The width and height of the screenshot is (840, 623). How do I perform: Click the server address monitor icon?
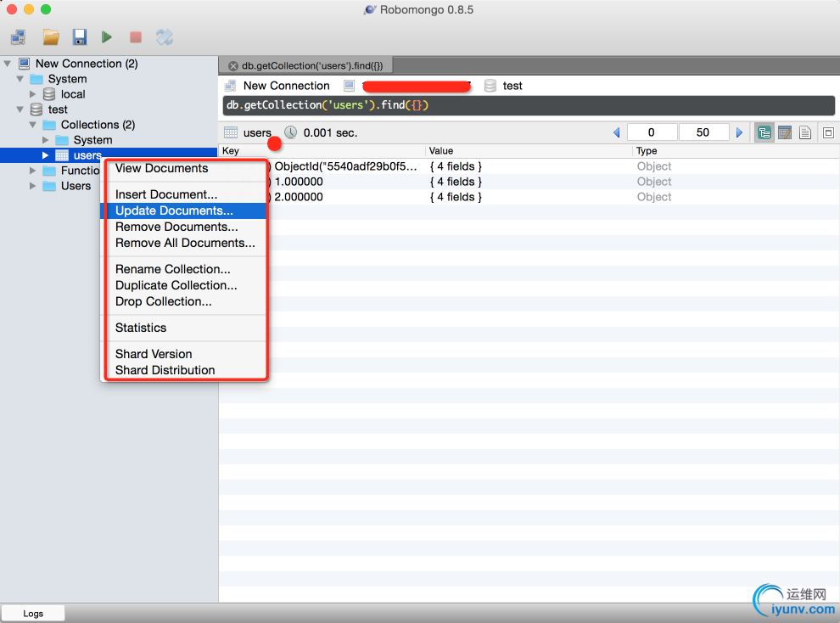point(350,86)
